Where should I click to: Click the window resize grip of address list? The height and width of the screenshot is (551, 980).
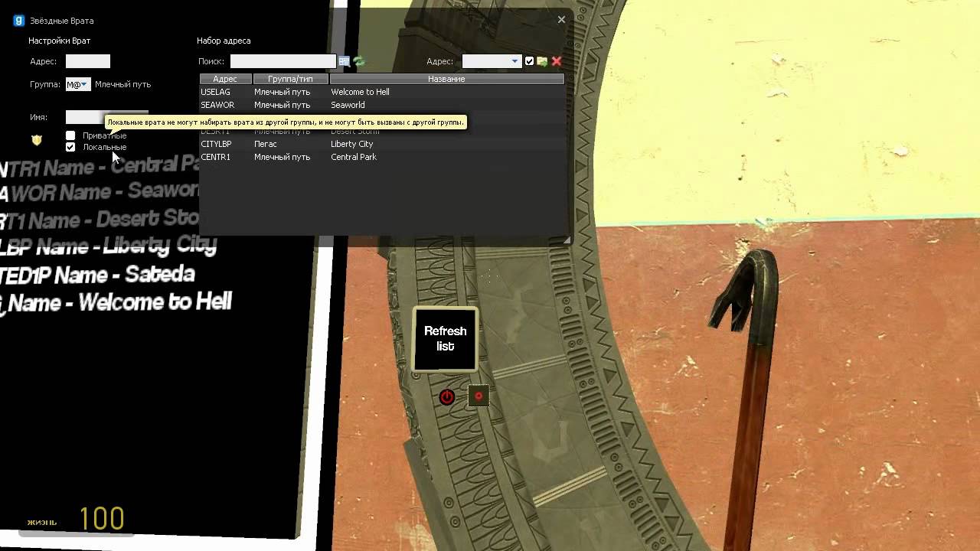[567, 240]
